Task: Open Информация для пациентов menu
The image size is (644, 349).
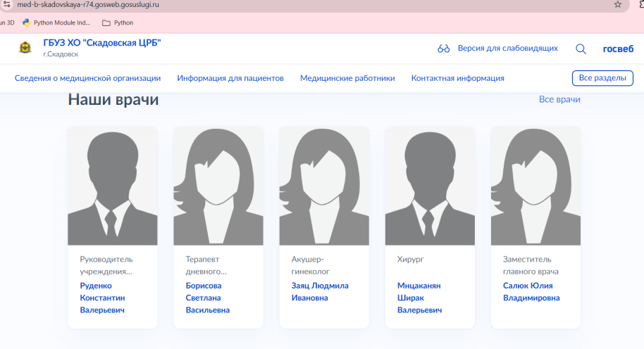Action: [x=230, y=78]
